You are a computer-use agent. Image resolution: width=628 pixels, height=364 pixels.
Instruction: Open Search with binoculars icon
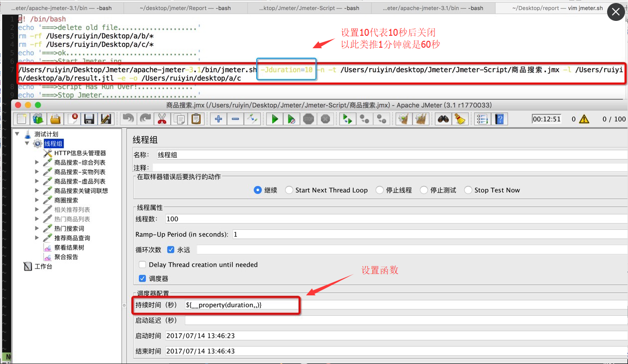click(x=443, y=119)
